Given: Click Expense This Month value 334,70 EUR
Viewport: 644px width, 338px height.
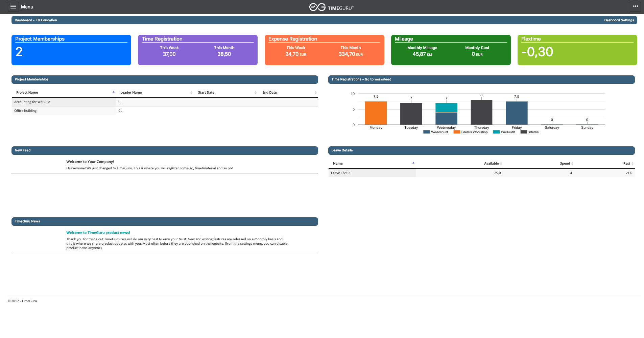Looking at the screenshot, I should point(351,54).
